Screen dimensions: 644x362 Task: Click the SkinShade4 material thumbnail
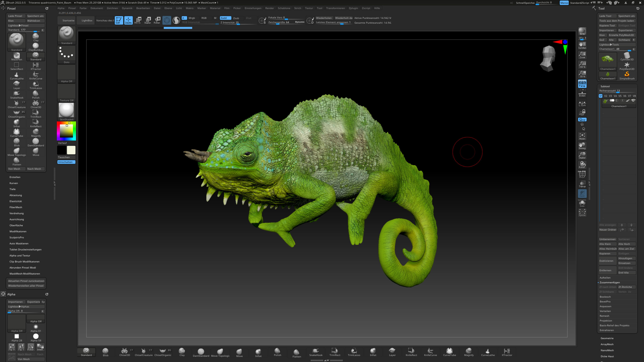[67, 111]
